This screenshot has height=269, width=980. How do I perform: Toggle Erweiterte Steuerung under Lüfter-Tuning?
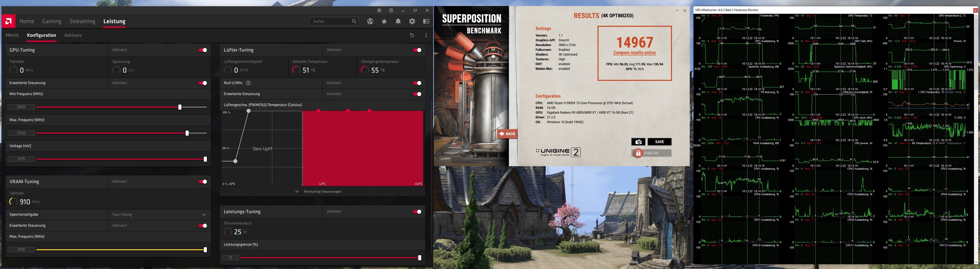[x=417, y=94]
